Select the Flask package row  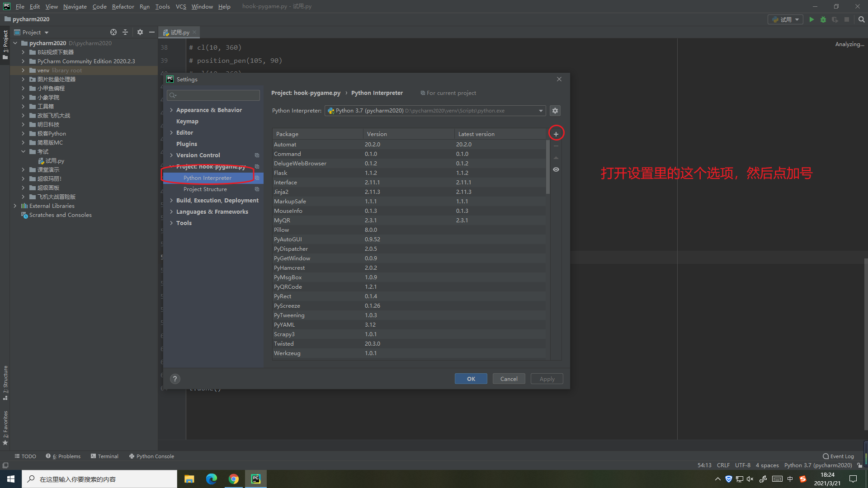click(x=409, y=173)
